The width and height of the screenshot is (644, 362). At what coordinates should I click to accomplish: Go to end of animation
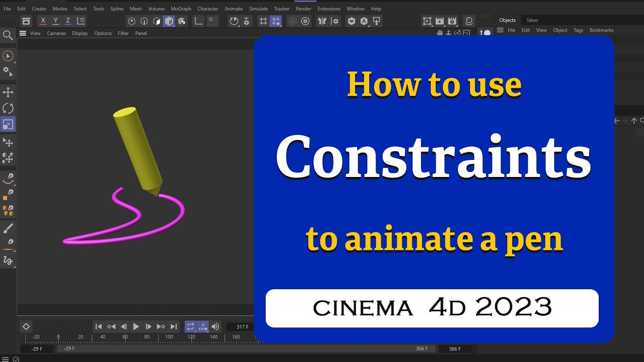click(x=174, y=326)
